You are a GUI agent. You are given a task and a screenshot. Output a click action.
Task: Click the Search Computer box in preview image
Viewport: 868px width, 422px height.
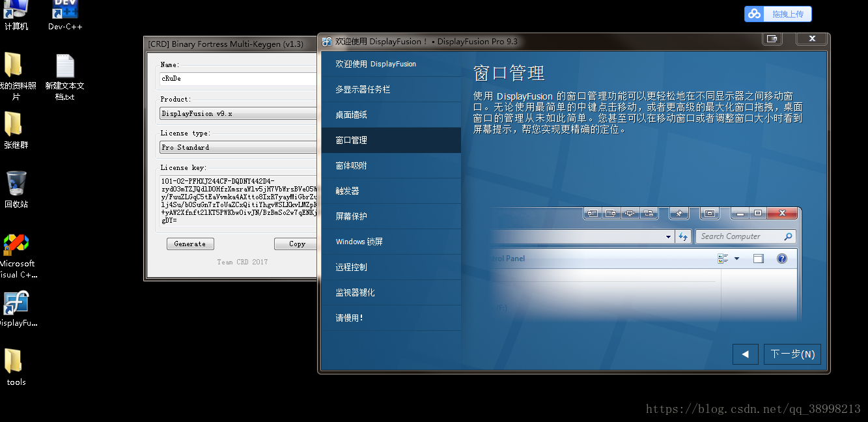(x=746, y=236)
